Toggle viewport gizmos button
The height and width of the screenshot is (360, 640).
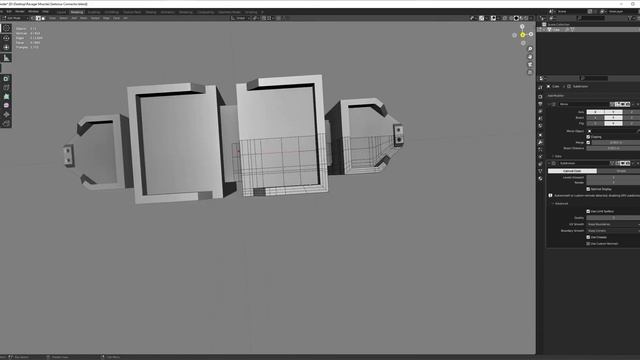click(482, 18)
